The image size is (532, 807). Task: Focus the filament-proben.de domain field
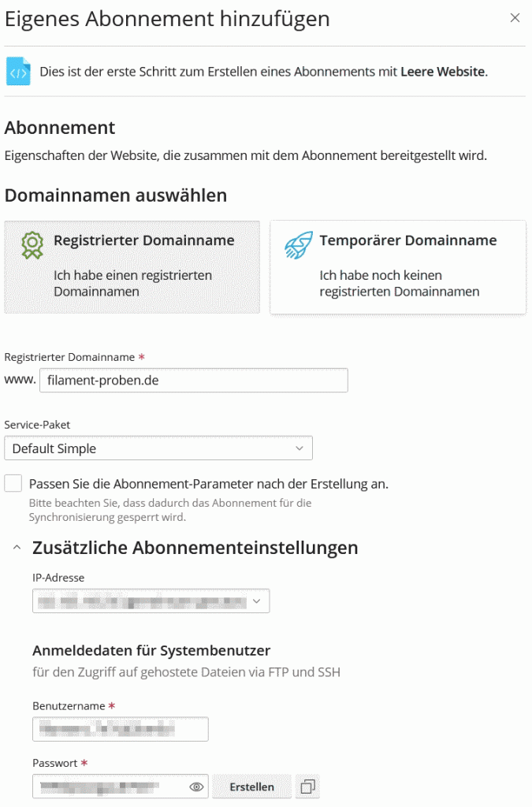(x=193, y=381)
